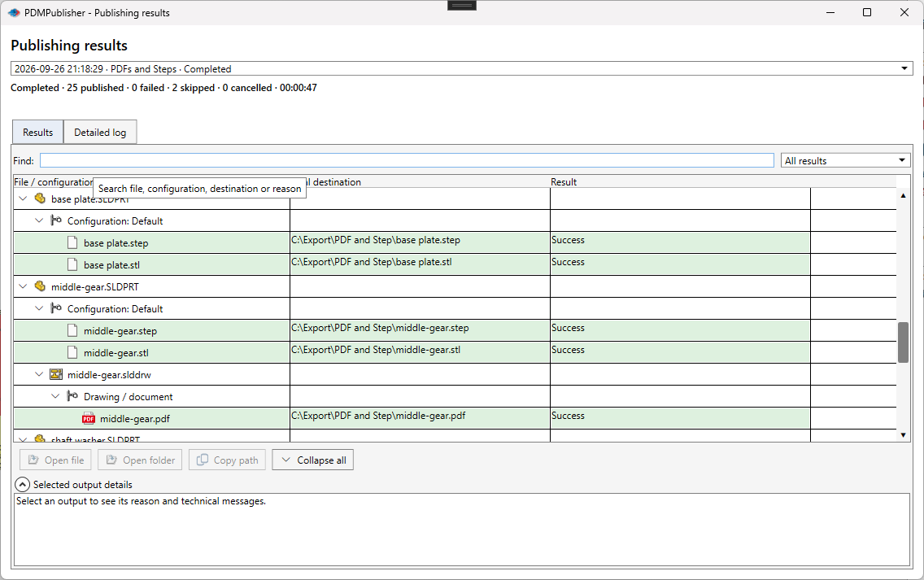Click the base plate.step file icon

(x=72, y=242)
